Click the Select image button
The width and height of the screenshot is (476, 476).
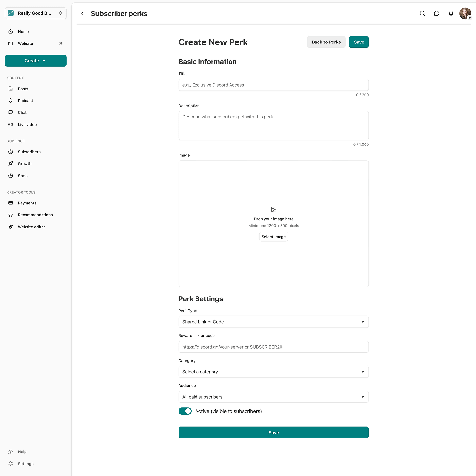click(x=274, y=237)
